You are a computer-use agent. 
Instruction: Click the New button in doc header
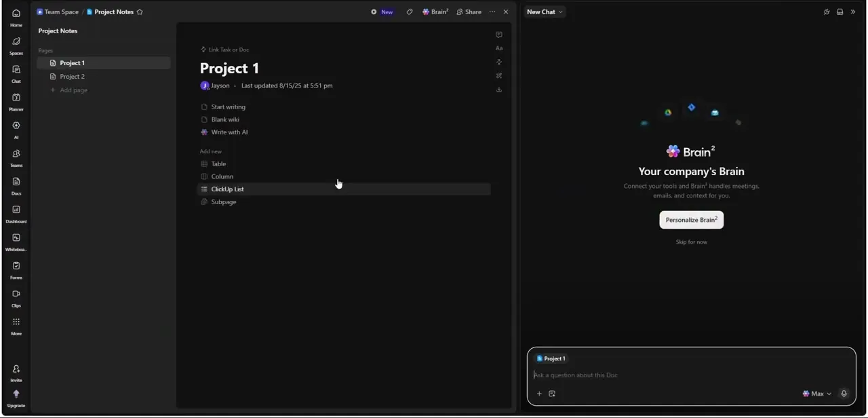382,12
